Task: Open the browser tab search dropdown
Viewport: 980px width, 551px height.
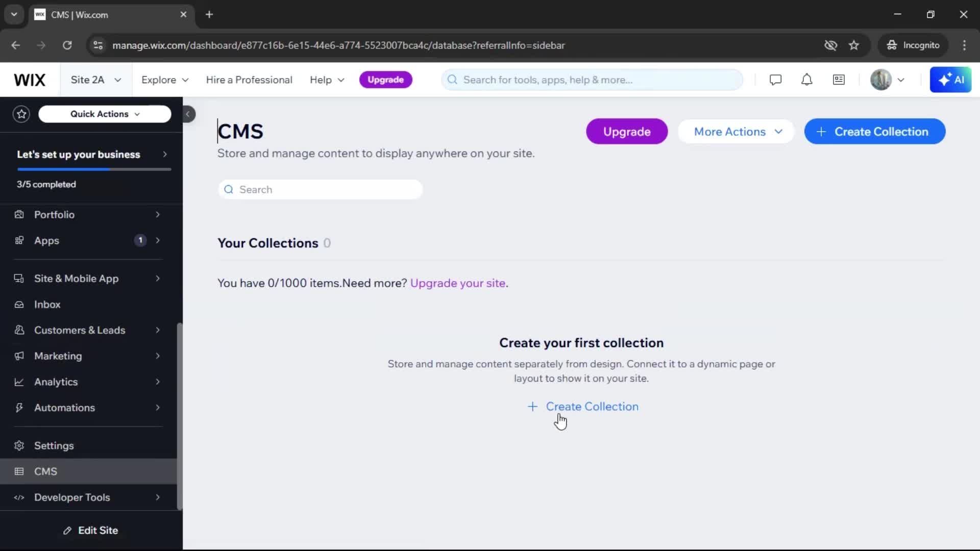Action: (14, 14)
